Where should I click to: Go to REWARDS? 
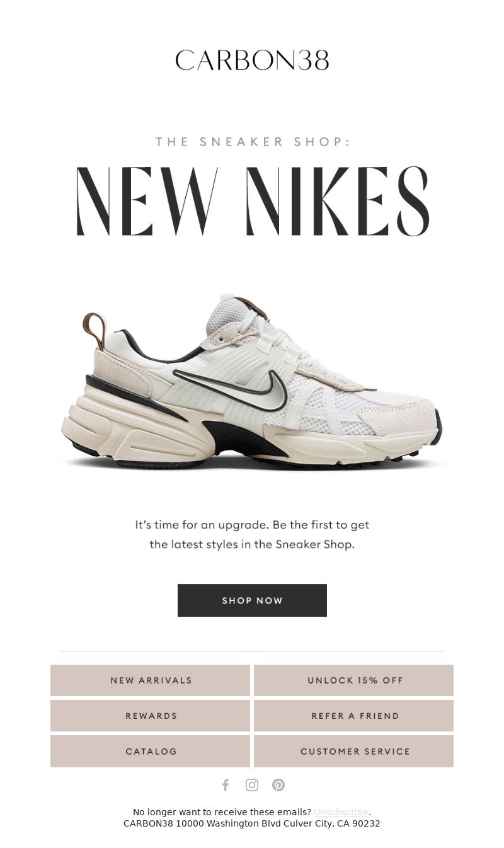[150, 716]
